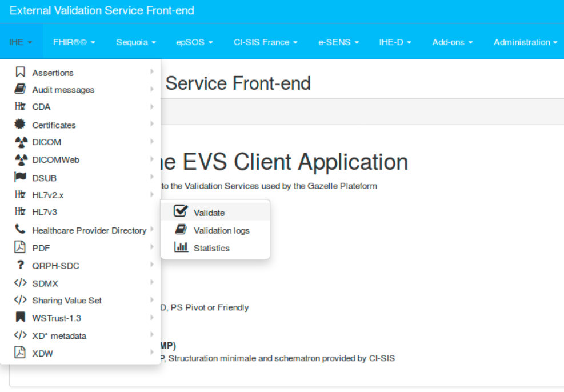564x392 pixels.
Task: Open the Administration dropdown menu
Action: pos(525,42)
